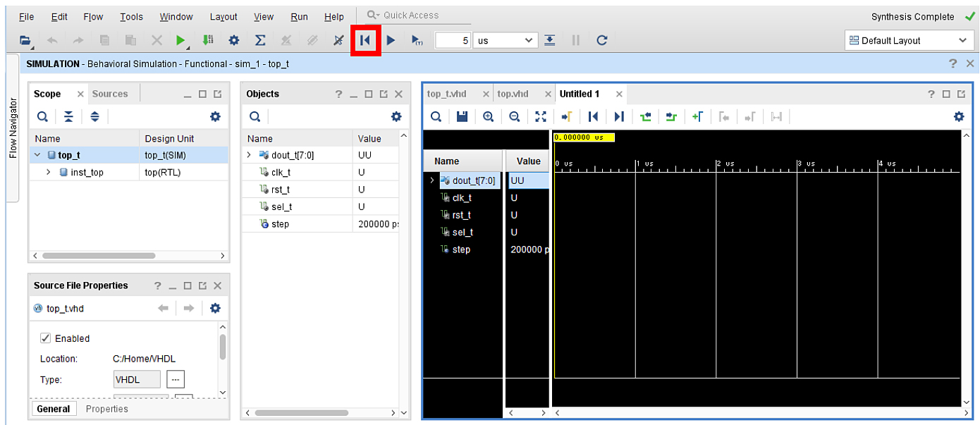Click Go to Last Time in waveform toolbar
Image resolution: width=980 pixels, height=425 pixels.
[x=619, y=116]
